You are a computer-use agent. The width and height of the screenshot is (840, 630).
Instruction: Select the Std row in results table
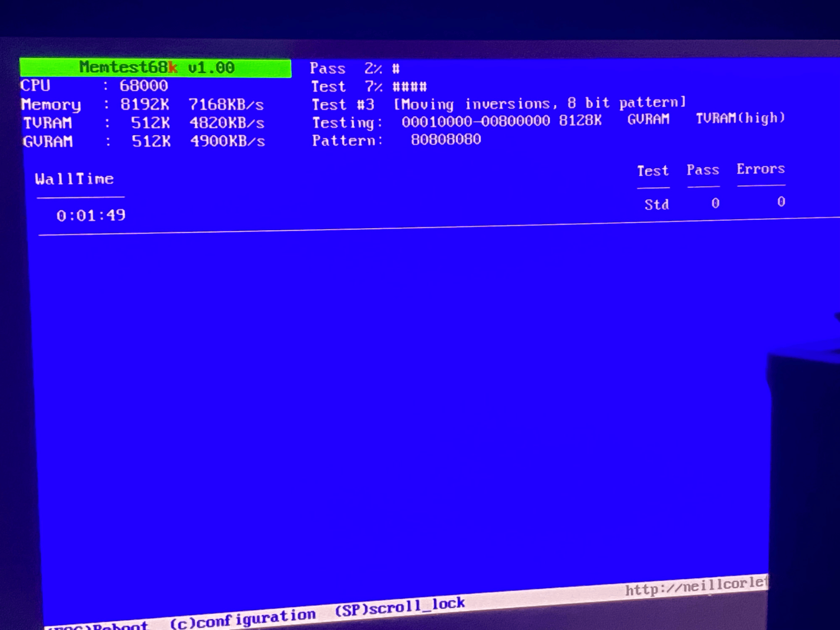(x=657, y=204)
